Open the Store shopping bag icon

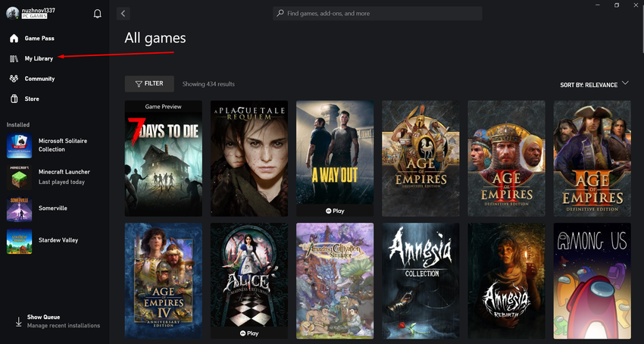pos(14,99)
